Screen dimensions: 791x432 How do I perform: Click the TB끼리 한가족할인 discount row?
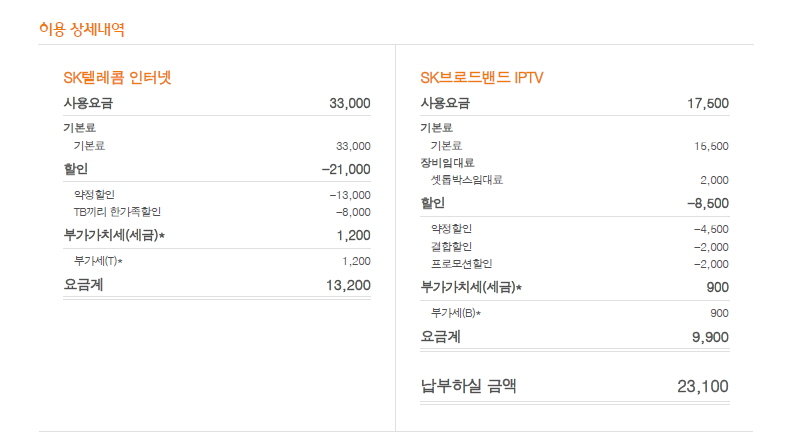pyautogui.click(x=117, y=211)
